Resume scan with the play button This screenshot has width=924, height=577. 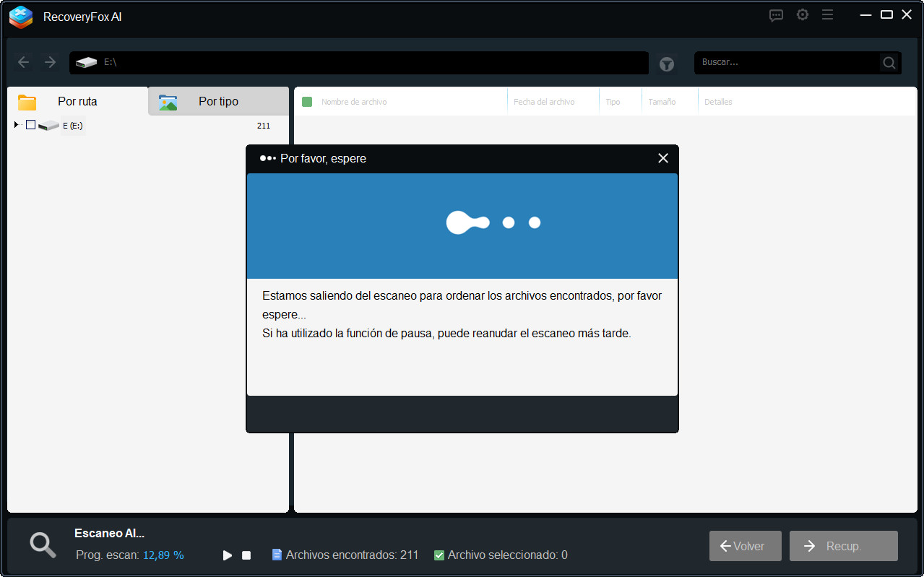tap(228, 555)
